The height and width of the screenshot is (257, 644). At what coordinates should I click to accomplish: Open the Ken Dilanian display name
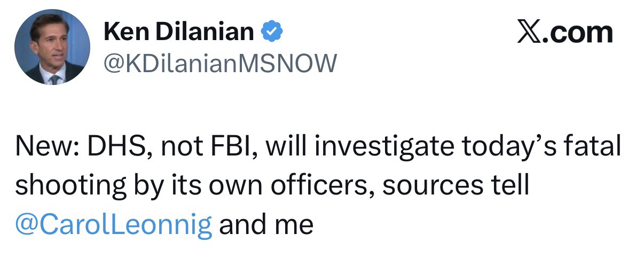pyautogui.click(x=179, y=33)
